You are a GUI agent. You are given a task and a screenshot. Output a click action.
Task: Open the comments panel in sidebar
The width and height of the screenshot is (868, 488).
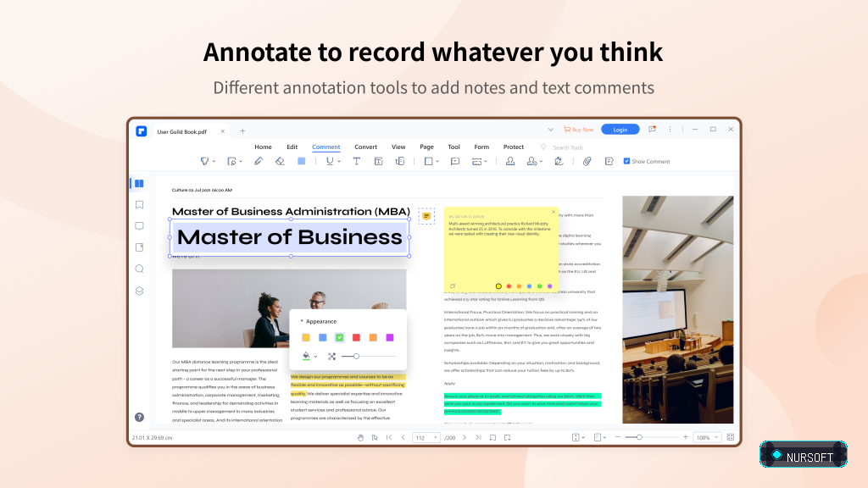140,225
